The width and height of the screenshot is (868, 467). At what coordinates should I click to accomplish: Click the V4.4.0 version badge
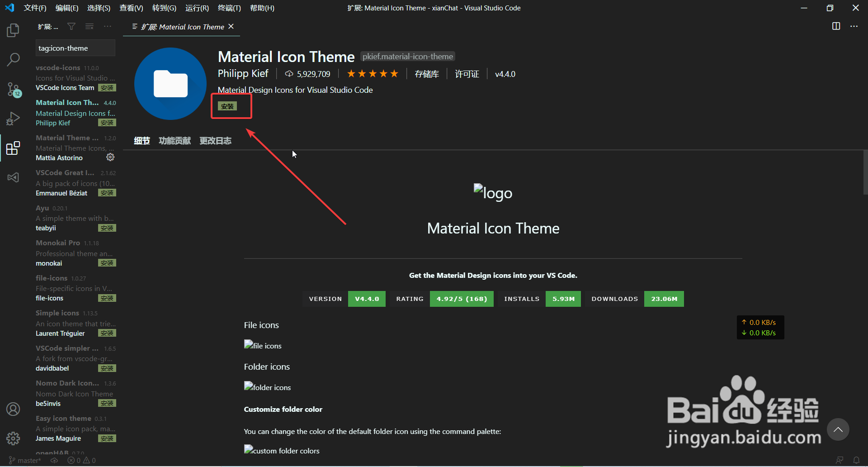367,299
